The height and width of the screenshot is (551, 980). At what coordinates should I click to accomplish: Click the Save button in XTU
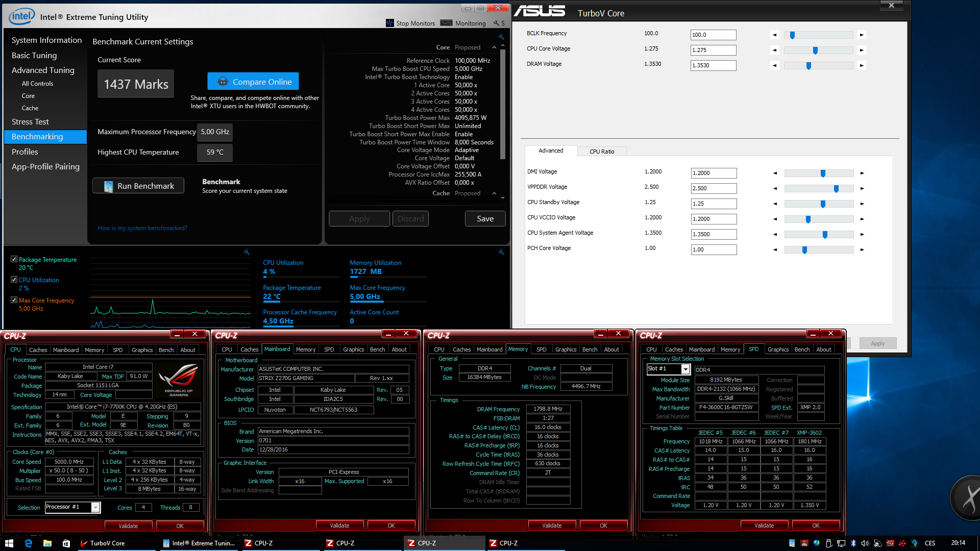[485, 219]
